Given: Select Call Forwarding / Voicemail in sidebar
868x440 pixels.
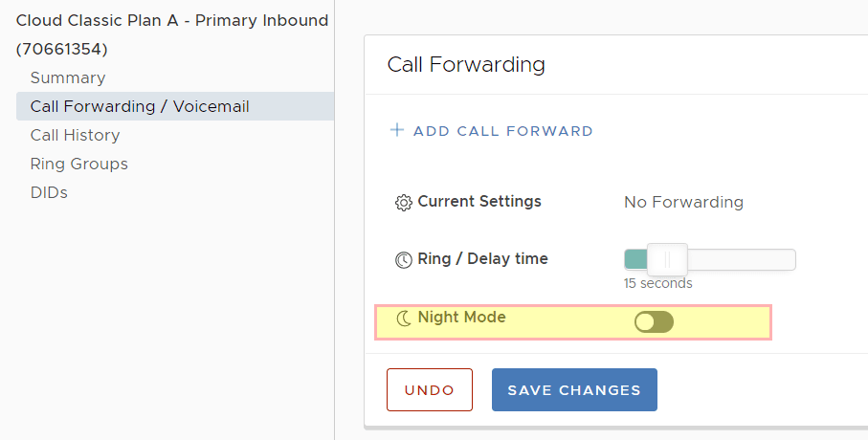Looking at the screenshot, I should click(140, 106).
